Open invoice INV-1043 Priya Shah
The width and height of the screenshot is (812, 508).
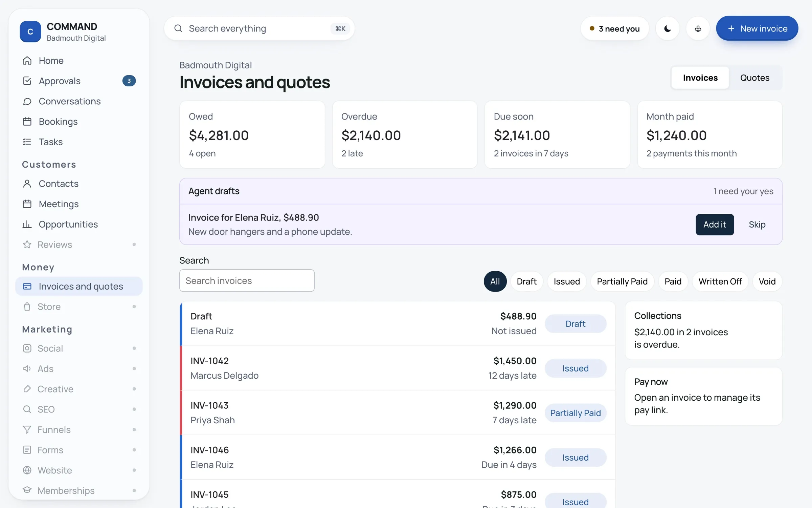tap(398, 412)
